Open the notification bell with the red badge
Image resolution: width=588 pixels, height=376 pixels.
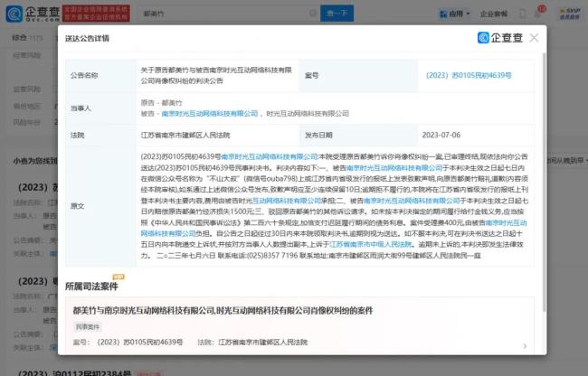coord(539,13)
